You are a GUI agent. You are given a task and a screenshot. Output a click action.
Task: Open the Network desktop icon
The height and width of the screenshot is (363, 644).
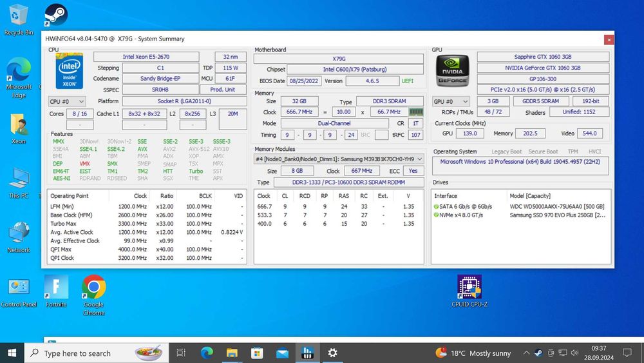(x=19, y=237)
